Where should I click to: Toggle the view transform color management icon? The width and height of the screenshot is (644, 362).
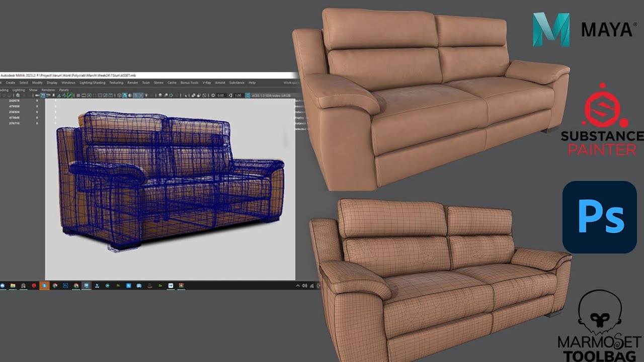point(248,95)
